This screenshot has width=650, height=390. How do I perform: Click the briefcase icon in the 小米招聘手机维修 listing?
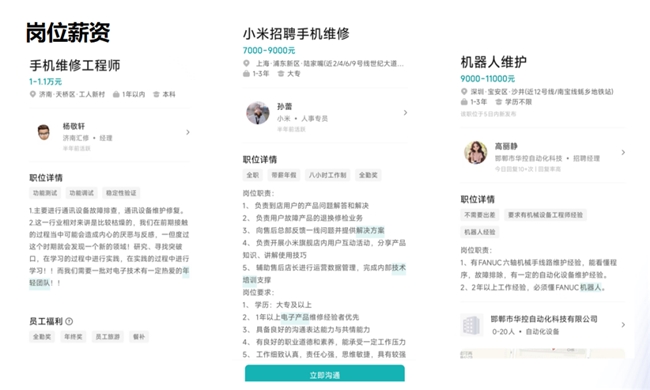[x=246, y=74]
